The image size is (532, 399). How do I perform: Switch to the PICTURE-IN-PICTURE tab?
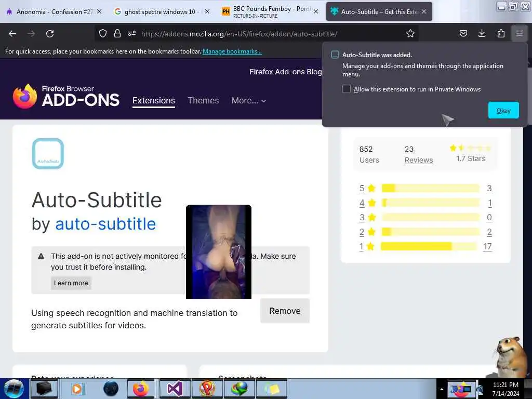pyautogui.click(x=270, y=11)
